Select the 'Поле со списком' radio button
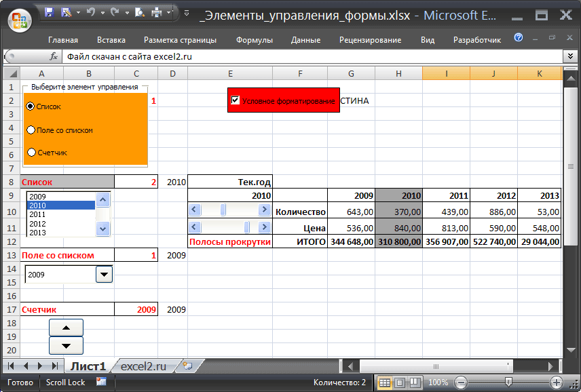This screenshot has height=392, width=581. (x=31, y=130)
